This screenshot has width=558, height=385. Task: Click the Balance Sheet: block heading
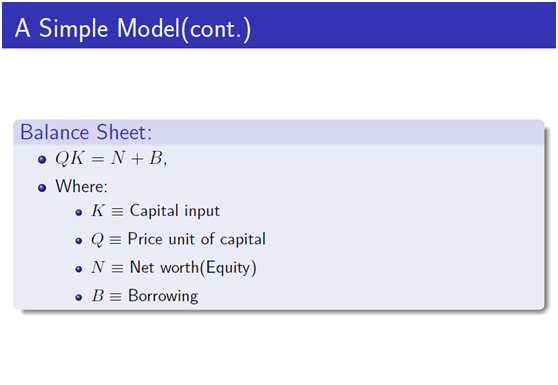pos(86,132)
